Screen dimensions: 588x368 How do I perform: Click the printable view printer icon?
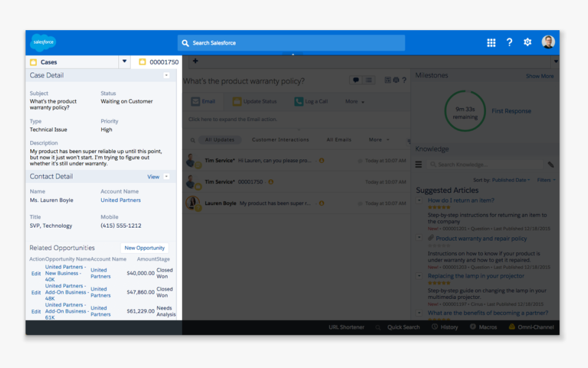pos(396,80)
